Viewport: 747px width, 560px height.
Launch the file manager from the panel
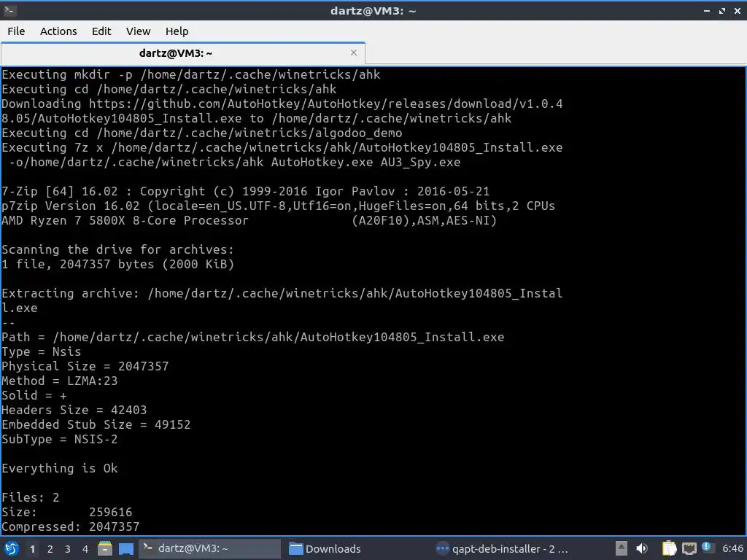point(105,548)
